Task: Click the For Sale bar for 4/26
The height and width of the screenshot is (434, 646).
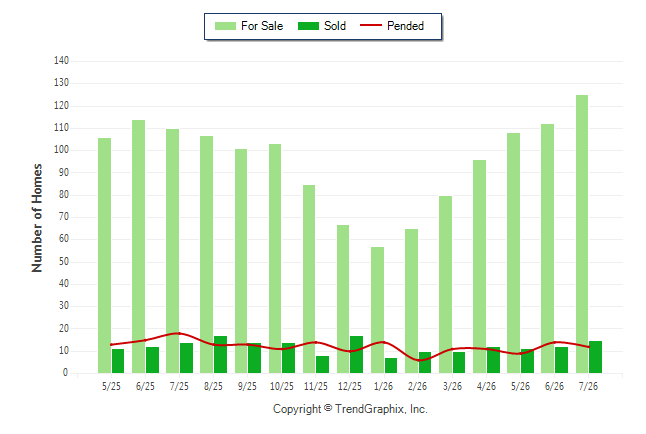Action: point(479,267)
